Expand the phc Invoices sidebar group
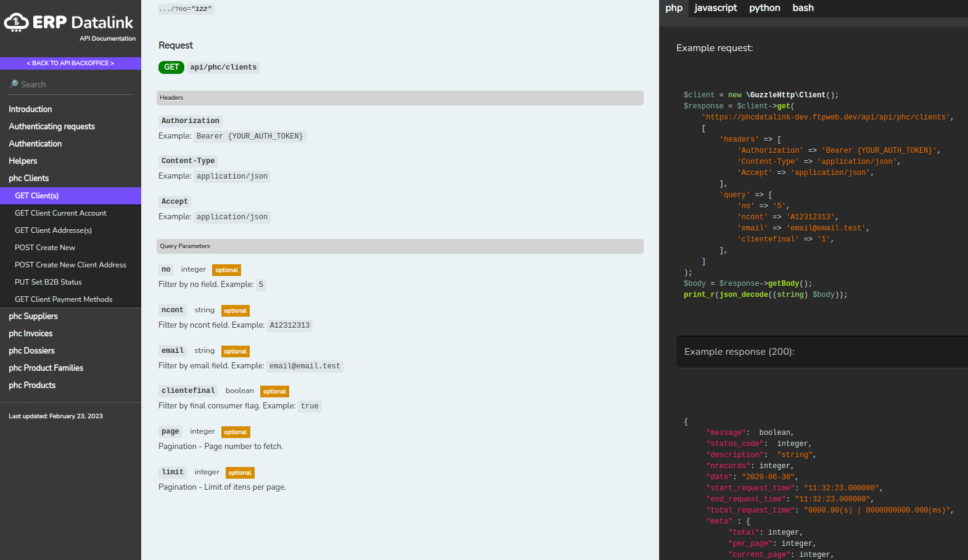Screen dimensions: 968x560 point(31,333)
